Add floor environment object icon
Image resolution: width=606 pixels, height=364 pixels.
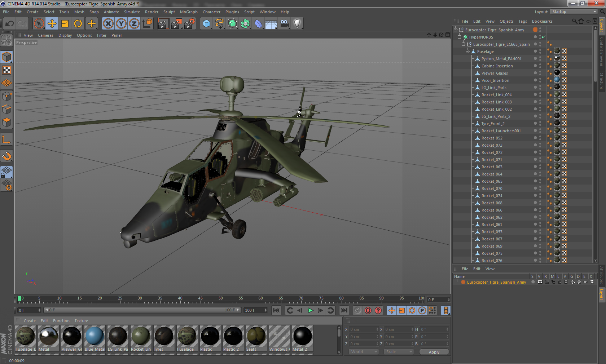271,24
